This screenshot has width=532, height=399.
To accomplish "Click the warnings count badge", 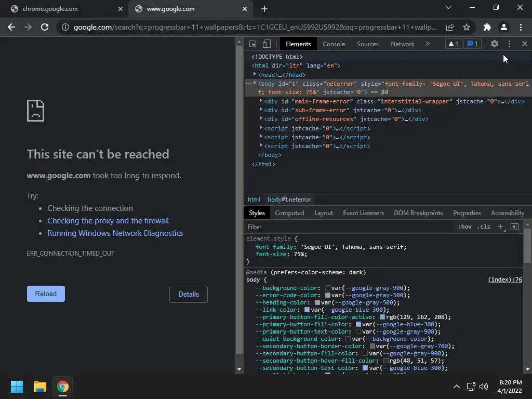I will pyautogui.click(x=453, y=44).
